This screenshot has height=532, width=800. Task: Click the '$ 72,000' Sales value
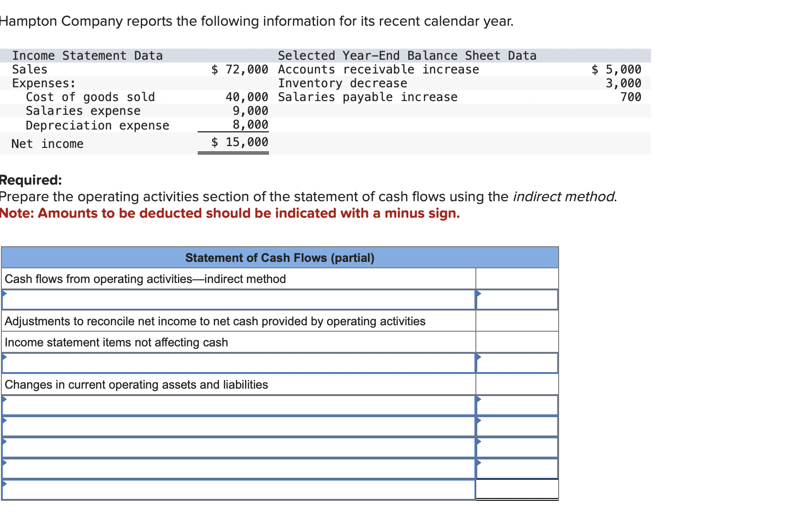pos(240,69)
